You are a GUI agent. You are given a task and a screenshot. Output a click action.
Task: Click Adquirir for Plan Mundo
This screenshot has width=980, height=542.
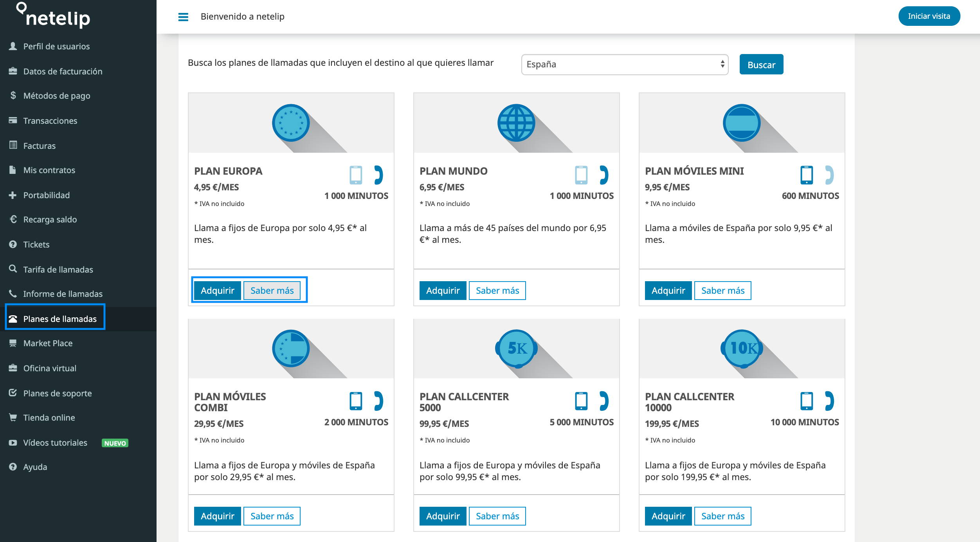443,291
